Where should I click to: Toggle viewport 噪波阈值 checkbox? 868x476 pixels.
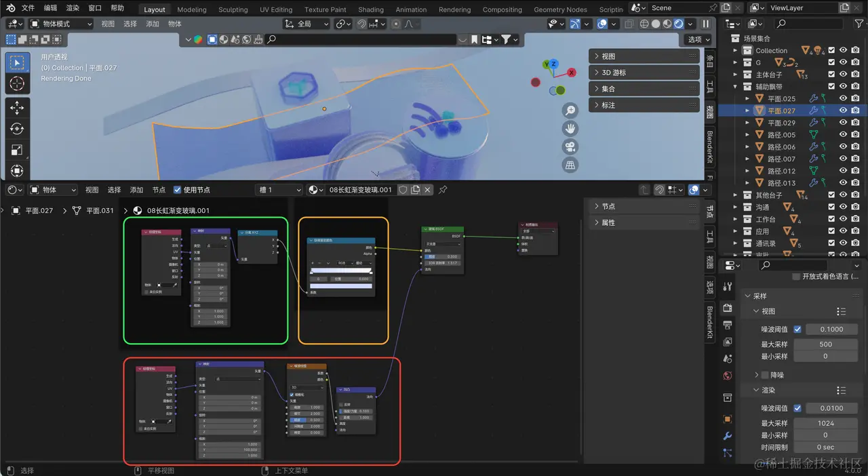pos(797,329)
